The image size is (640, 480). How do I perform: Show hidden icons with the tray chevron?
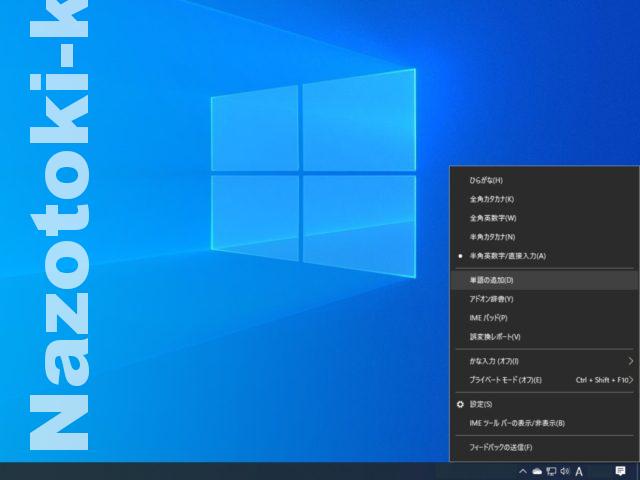pos(523,471)
